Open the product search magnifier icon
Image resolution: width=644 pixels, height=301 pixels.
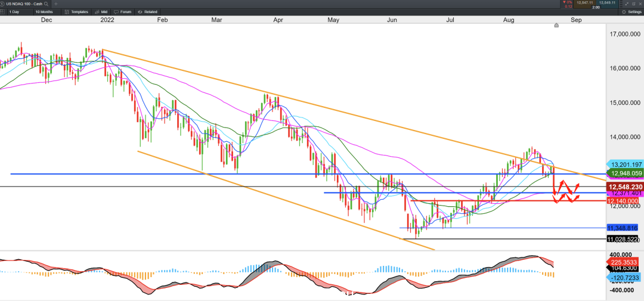click(x=47, y=4)
